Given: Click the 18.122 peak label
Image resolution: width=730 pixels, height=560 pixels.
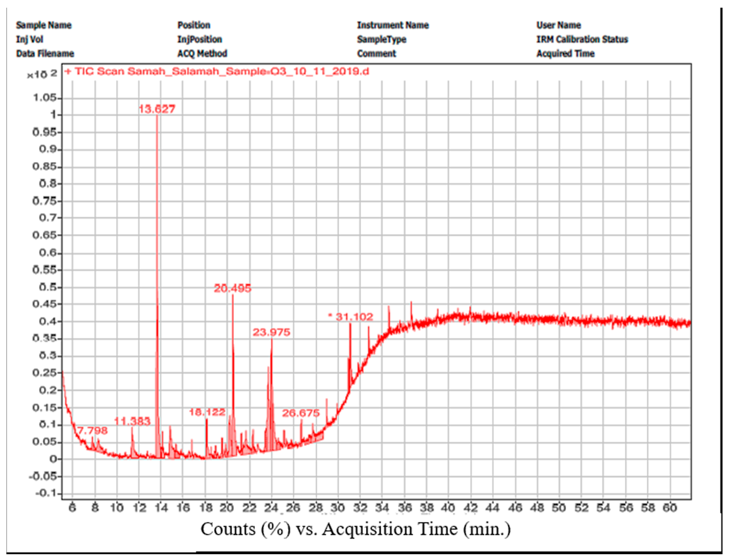Looking at the screenshot, I should pos(207,412).
